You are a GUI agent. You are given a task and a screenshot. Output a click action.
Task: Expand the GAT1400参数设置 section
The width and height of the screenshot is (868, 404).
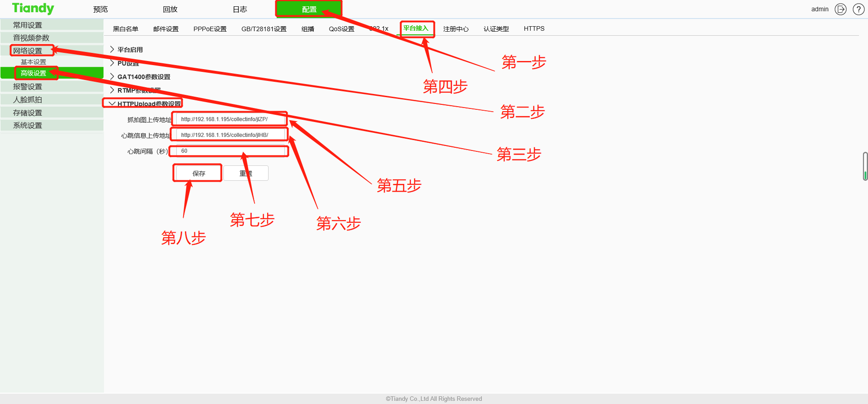[x=143, y=77]
